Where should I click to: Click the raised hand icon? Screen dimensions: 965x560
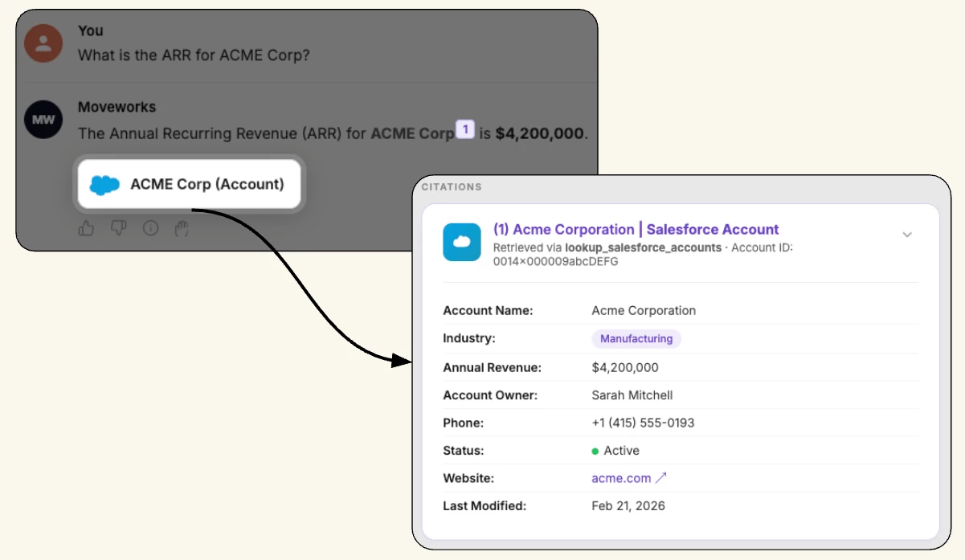182,228
